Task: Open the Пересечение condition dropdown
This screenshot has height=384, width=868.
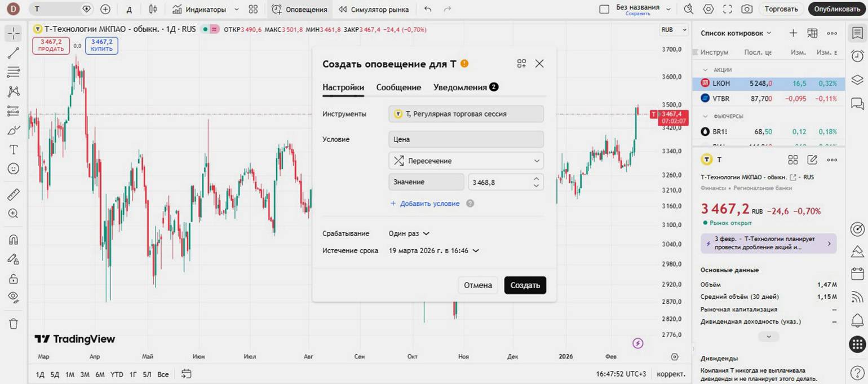Action: click(466, 161)
